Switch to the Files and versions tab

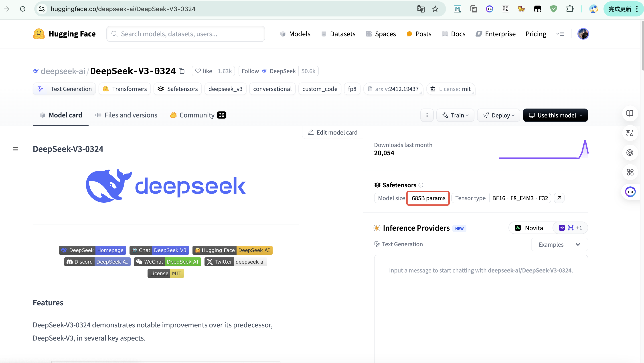point(126,115)
